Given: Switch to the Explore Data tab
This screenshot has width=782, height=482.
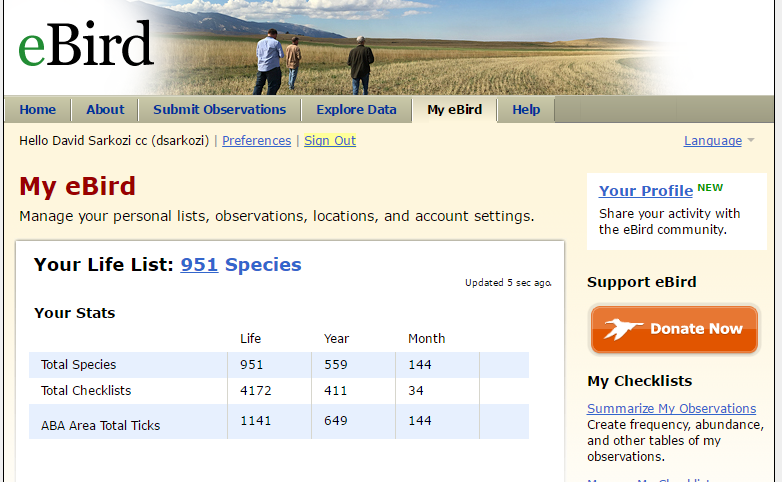Looking at the screenshot, I should (356, 110).
